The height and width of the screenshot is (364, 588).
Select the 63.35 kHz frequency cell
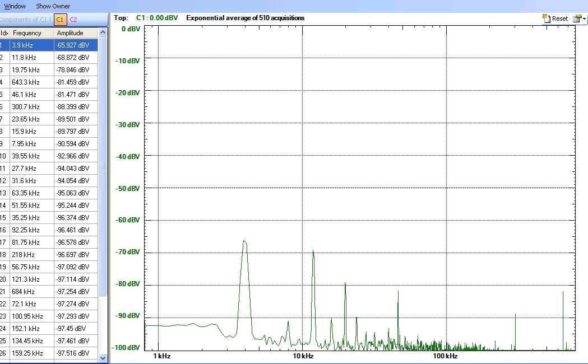[32, 193]
